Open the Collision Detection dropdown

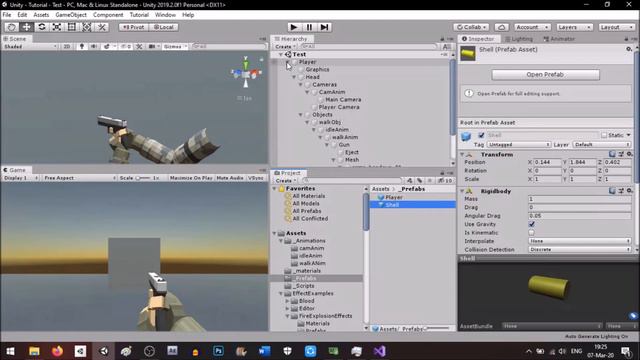pyautogui.click(x=580, y=249)
